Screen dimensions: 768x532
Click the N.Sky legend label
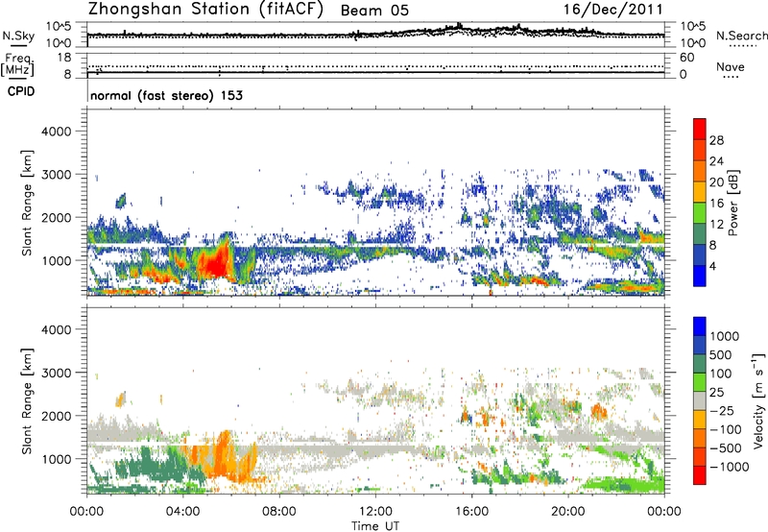coord(18,36)
